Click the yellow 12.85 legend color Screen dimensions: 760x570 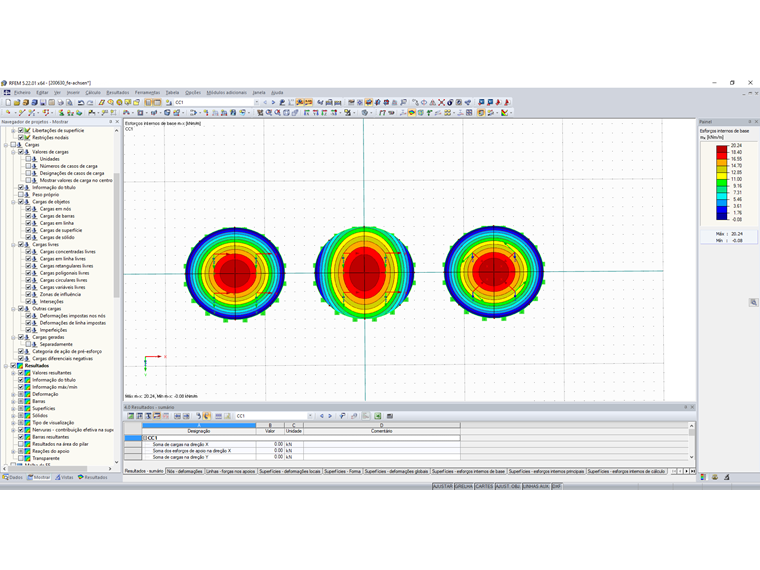coord(722,176)
